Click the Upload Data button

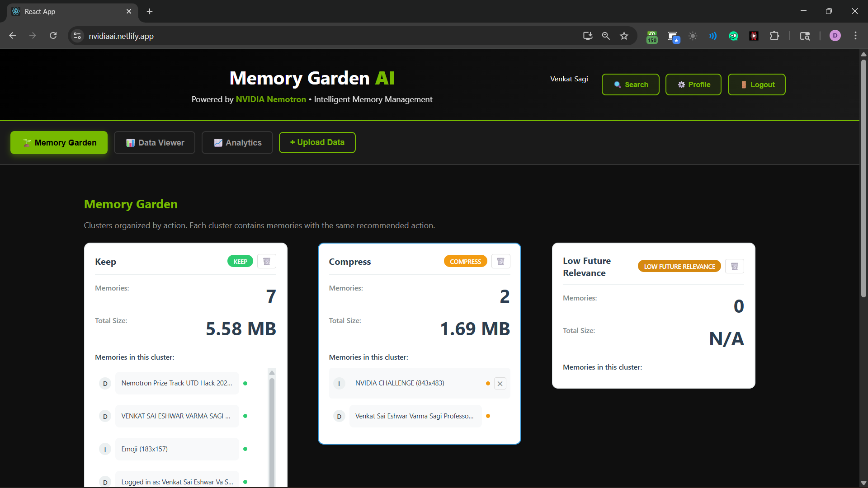pyautogui.click(x=317, y=143)
